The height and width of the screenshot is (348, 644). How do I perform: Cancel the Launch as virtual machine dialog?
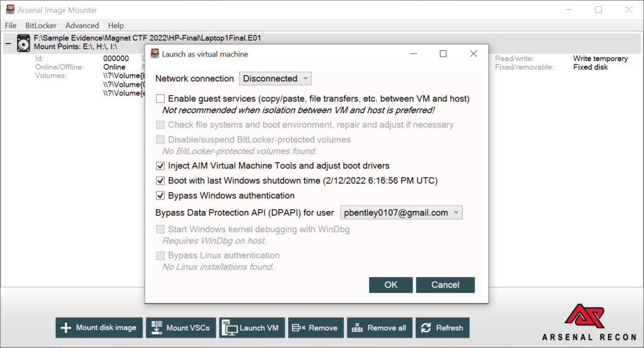pos(445,285)
